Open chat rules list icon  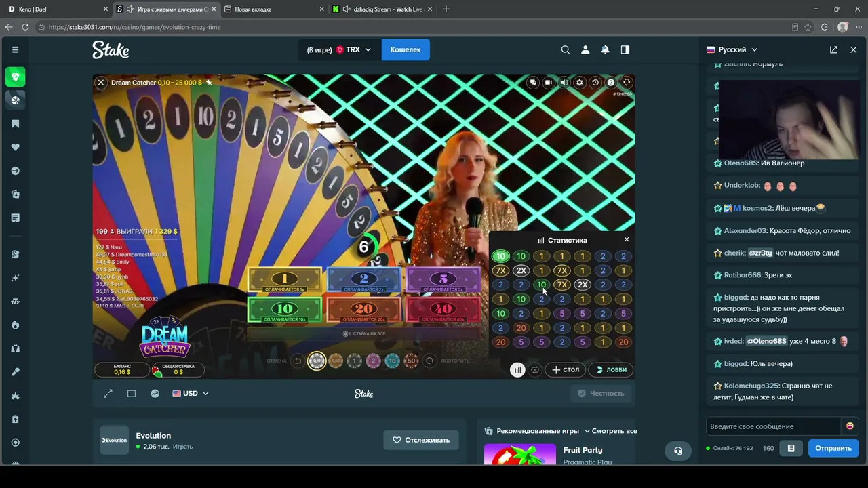point(791,448)
